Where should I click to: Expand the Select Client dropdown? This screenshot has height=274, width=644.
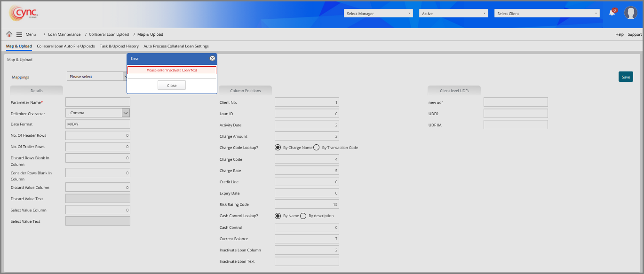click(x=548, y=14)
